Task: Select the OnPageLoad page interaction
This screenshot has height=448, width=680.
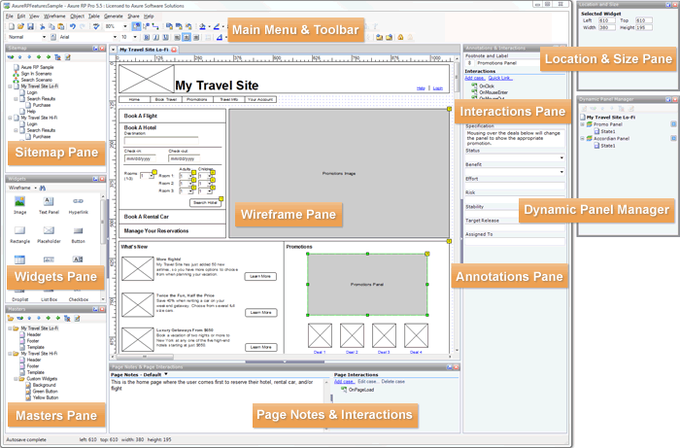Action: click(x=361, y=390)
